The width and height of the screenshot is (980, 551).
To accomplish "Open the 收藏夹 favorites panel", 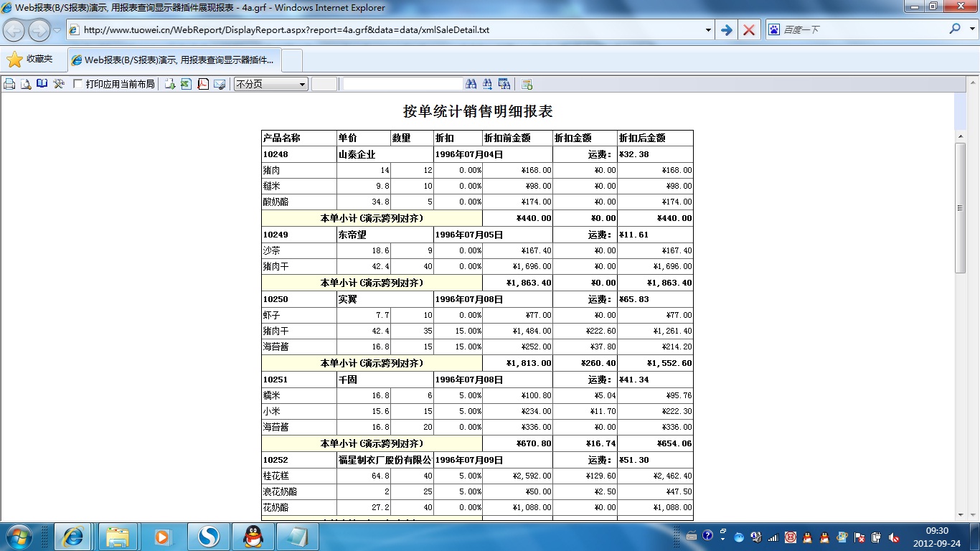I will point(30,60).
